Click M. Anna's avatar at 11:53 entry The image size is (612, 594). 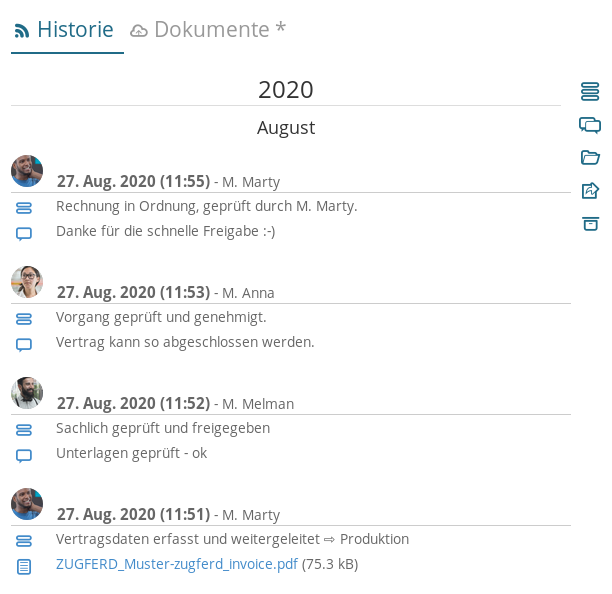point(27,282)
